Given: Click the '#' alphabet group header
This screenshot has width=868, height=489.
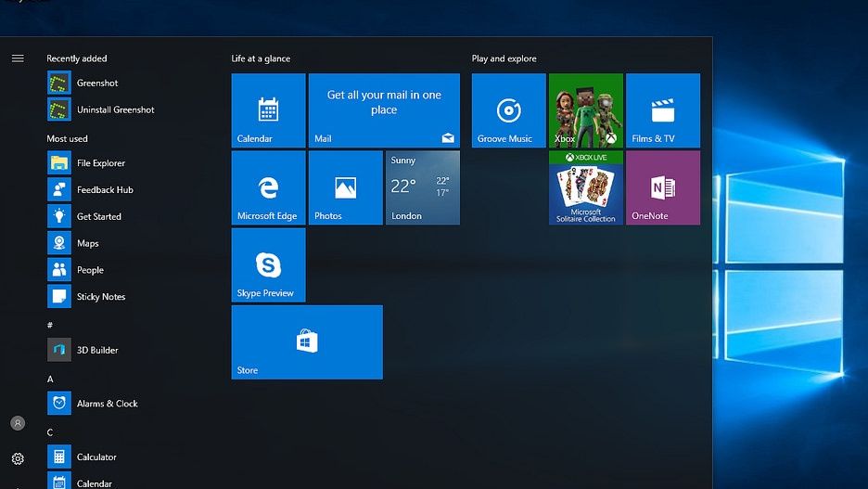Looking at the screenshot, I should tap(50, 325).
